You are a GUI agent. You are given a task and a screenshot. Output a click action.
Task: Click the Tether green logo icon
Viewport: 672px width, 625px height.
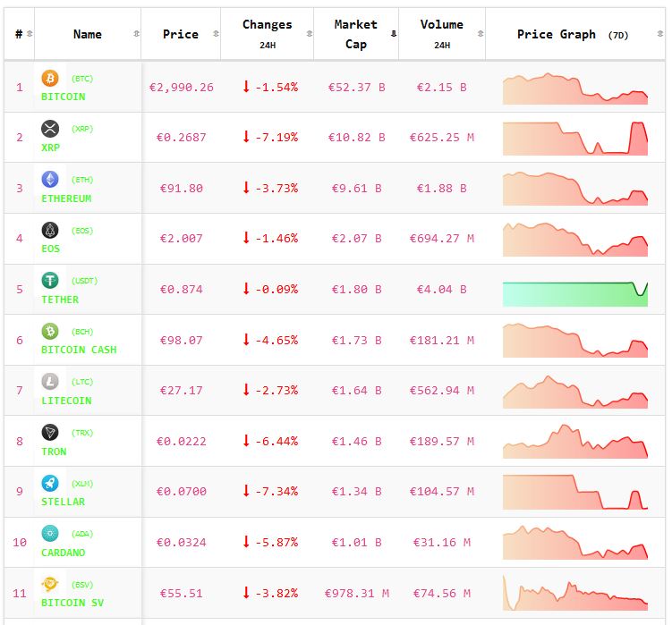coord(50,281)
